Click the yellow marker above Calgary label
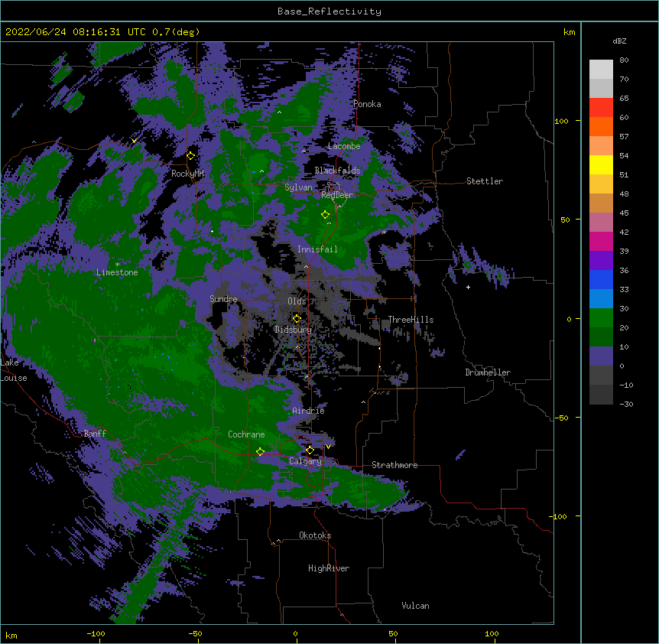 pyautogui.click(x=310, y=450)
